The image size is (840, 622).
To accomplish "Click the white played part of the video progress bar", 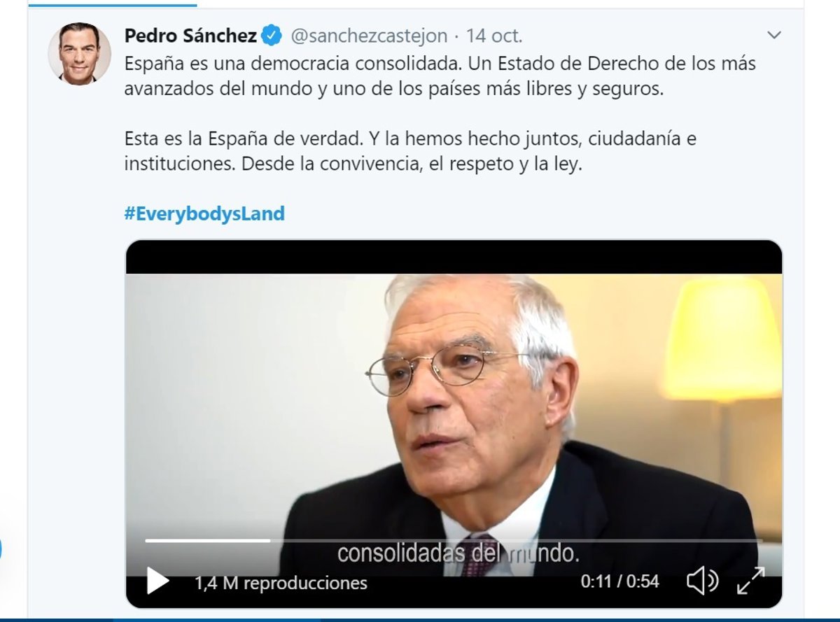I will 207,540.
